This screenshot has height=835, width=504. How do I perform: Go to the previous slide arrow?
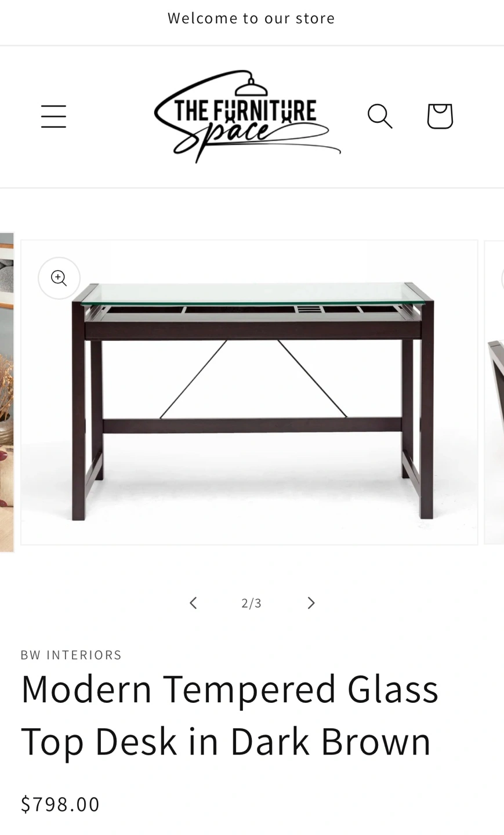[x=194, y=603]
